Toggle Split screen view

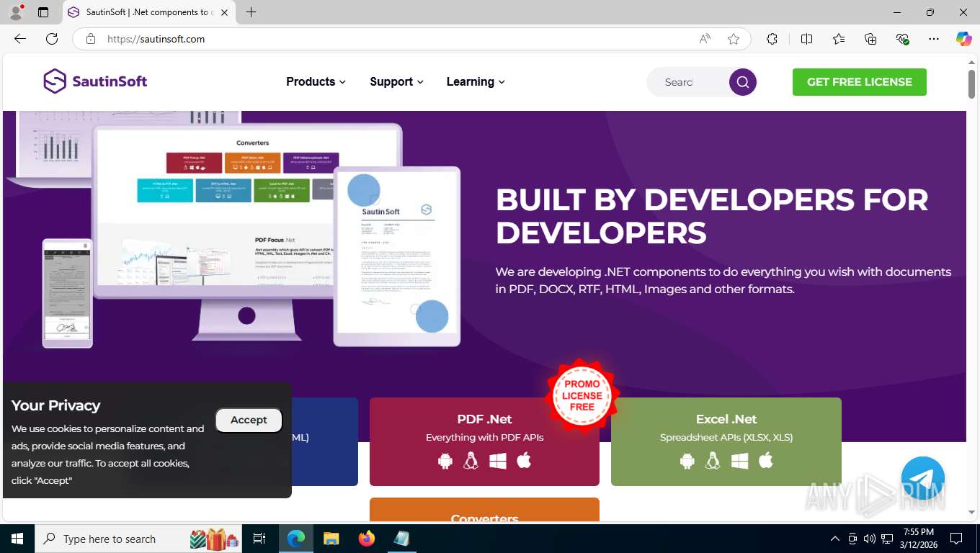(806, 39)
